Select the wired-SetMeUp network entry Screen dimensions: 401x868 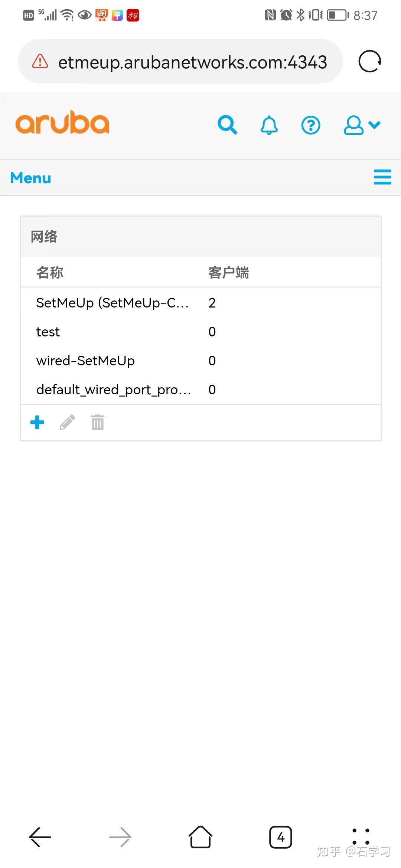85,361
